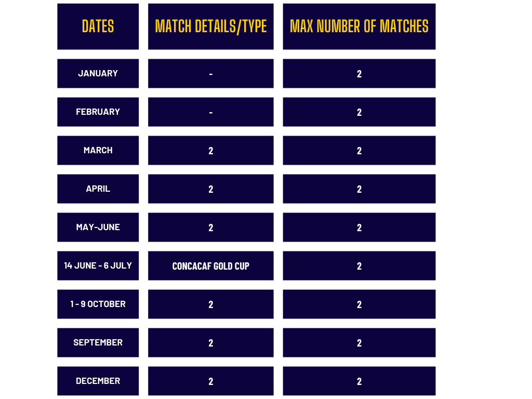This screenshot has width=532, height=399.
Task: Select the SEPTEMBER date cell
Action: [98, 342]
